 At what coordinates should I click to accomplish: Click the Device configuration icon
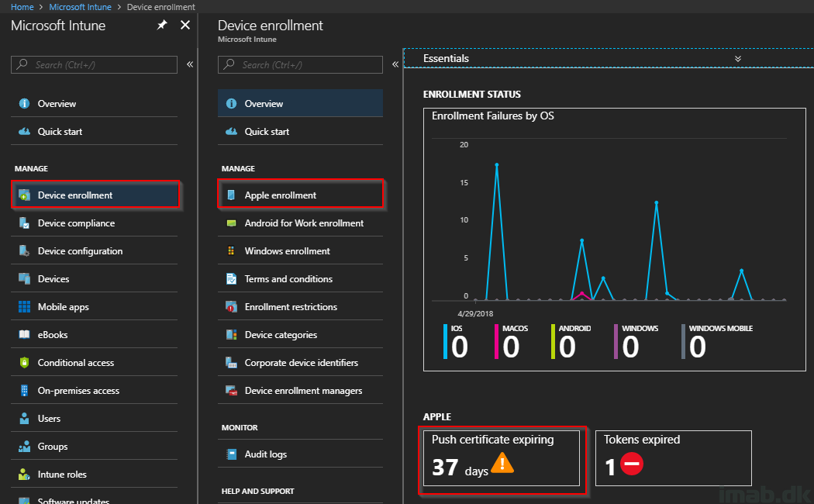tap(24, 250)
